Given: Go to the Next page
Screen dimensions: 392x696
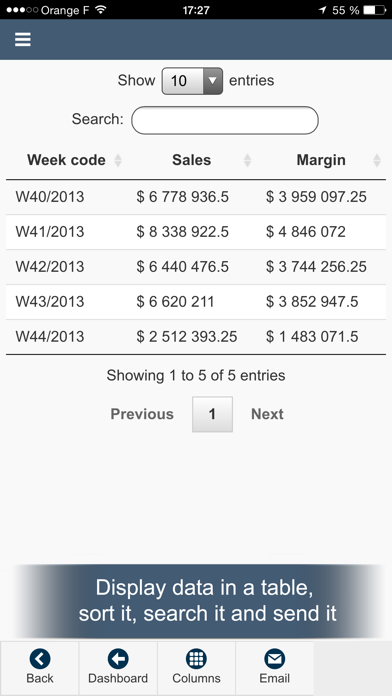Looking at the screenshot, I should [267, 414].
